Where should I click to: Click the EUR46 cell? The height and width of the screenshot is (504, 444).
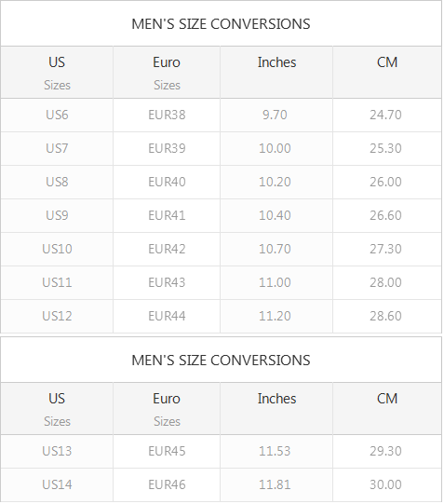[167, 484]
